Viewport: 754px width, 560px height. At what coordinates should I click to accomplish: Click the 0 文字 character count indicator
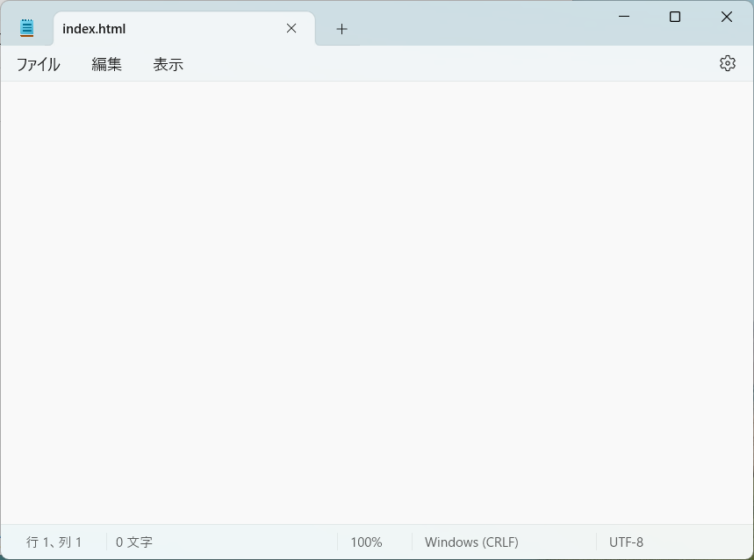(133, 542)
